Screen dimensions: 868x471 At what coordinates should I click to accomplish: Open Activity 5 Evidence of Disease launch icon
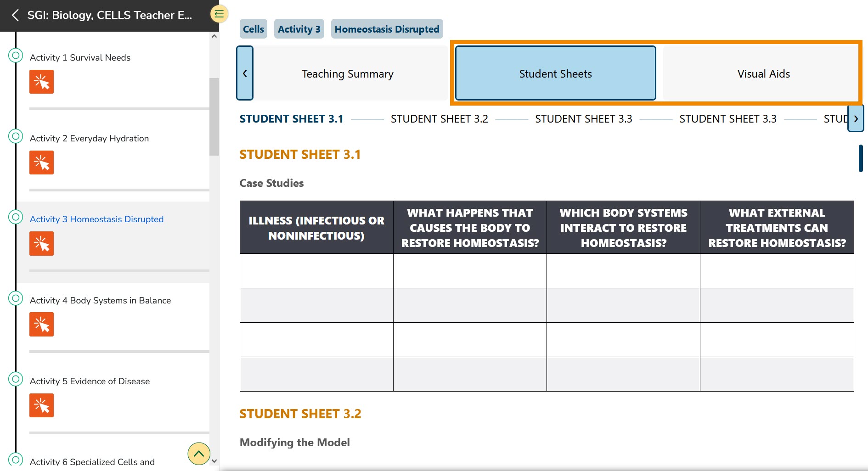41,405
